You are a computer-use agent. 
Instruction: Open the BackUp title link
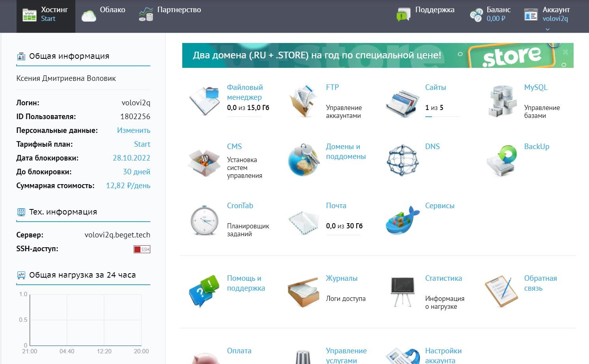(537, 146)
